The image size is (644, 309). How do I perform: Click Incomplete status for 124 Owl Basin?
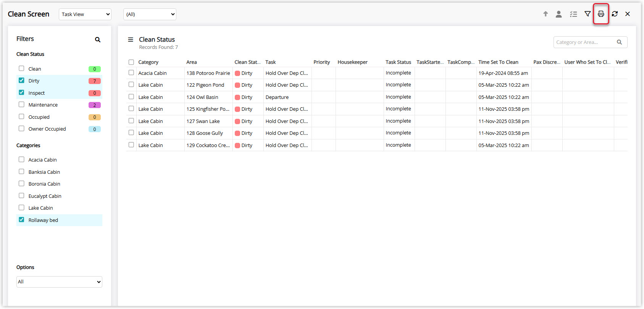click(398, 97)
